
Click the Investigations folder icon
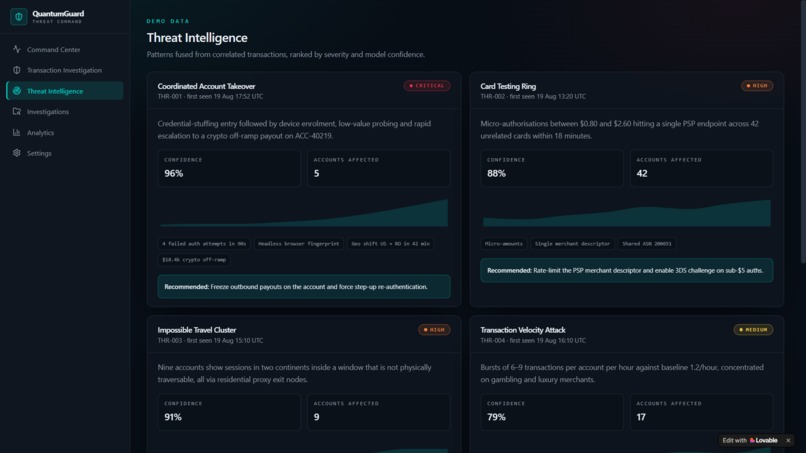17,112
